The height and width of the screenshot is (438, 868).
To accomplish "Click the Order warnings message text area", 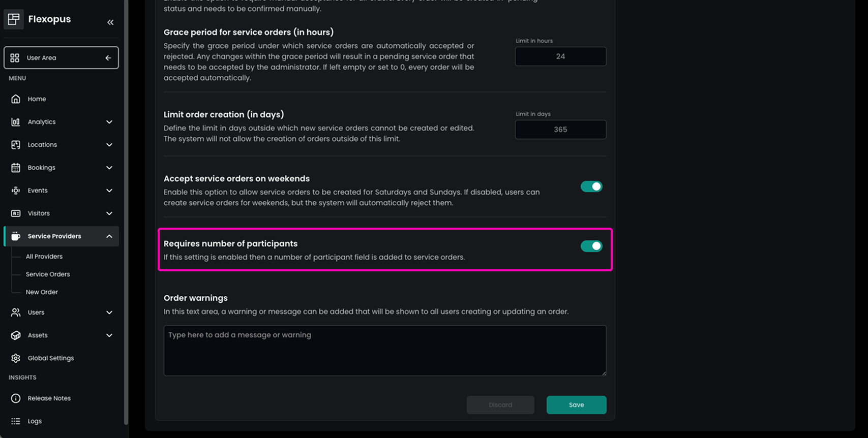I will 384,351.
